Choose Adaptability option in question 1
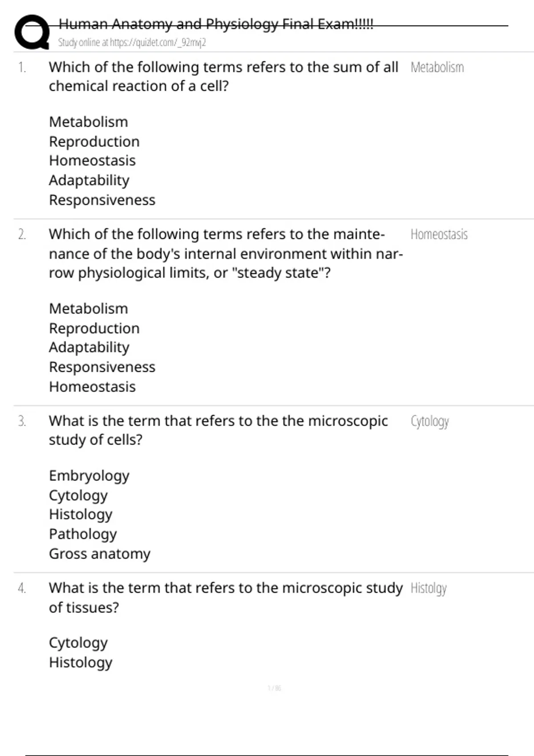Viewport: 534px width, 756px height. coord(89,180)
